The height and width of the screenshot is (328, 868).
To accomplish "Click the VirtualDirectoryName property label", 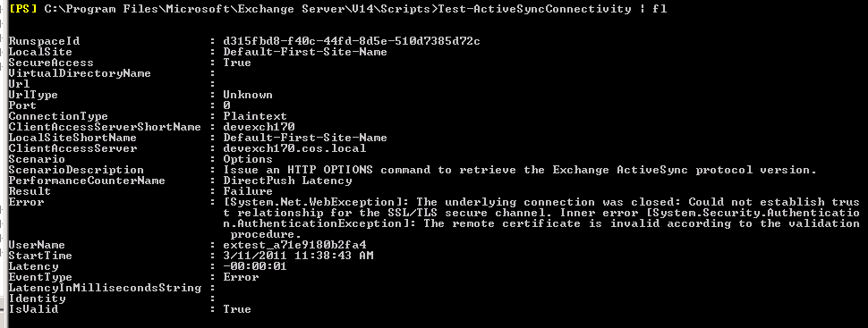I will tap(80, 73).
